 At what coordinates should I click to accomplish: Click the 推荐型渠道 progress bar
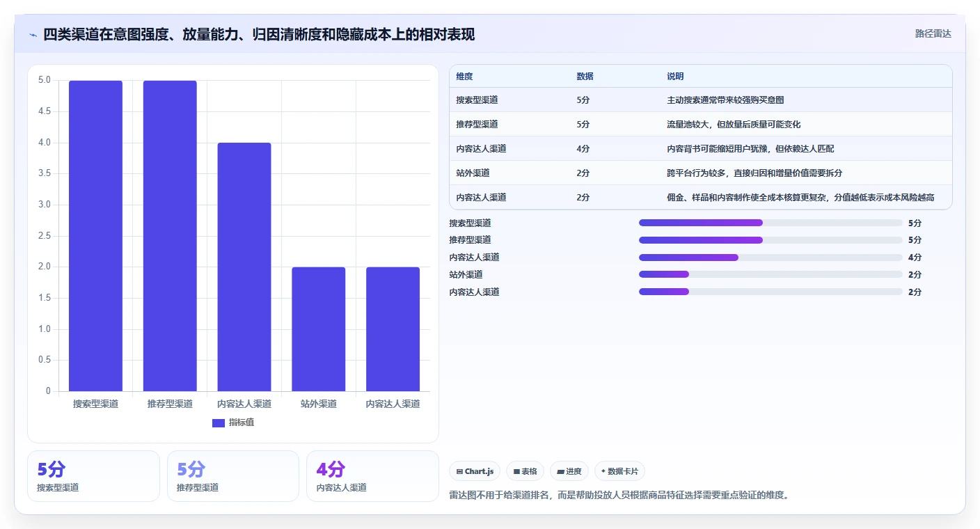[x=770, y=240]
